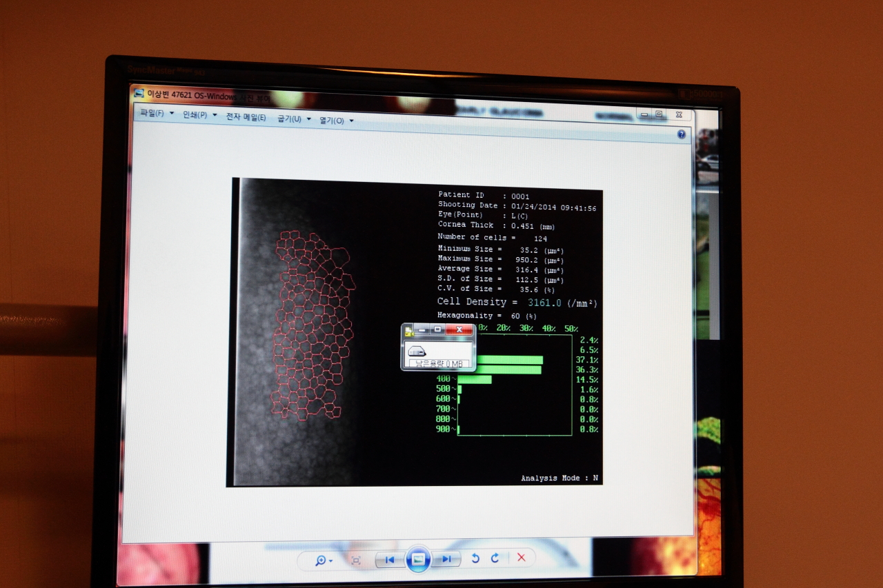The width and height of the screenshot is (883, 588).
Task: Click the Average Size 316.4 value
Action: point(527,270)
